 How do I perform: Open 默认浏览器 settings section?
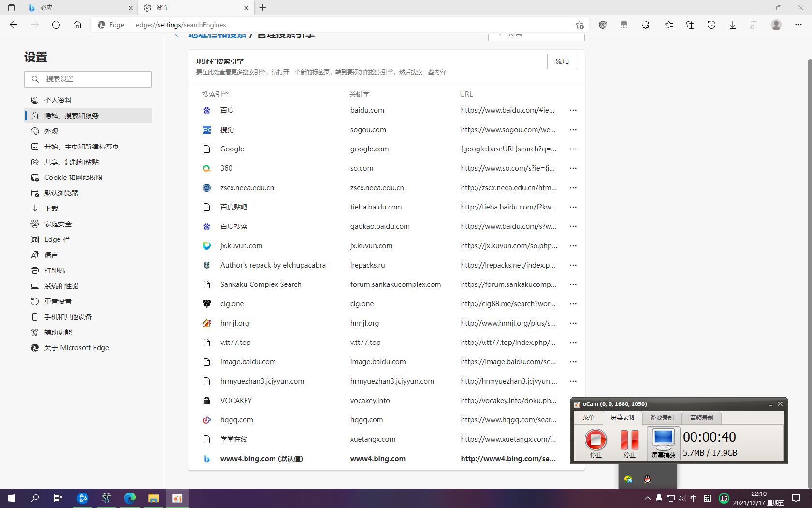(x=88, y=193)
